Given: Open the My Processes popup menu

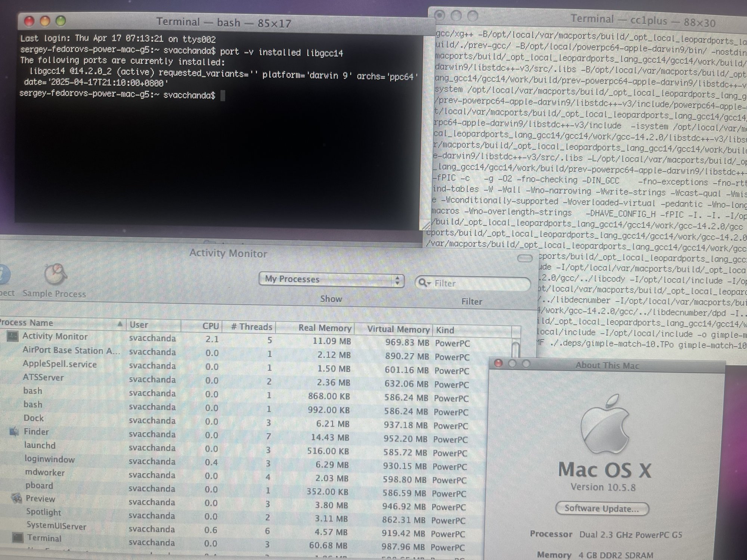Looking at the screenshot, I should click(x=331, y=280).
